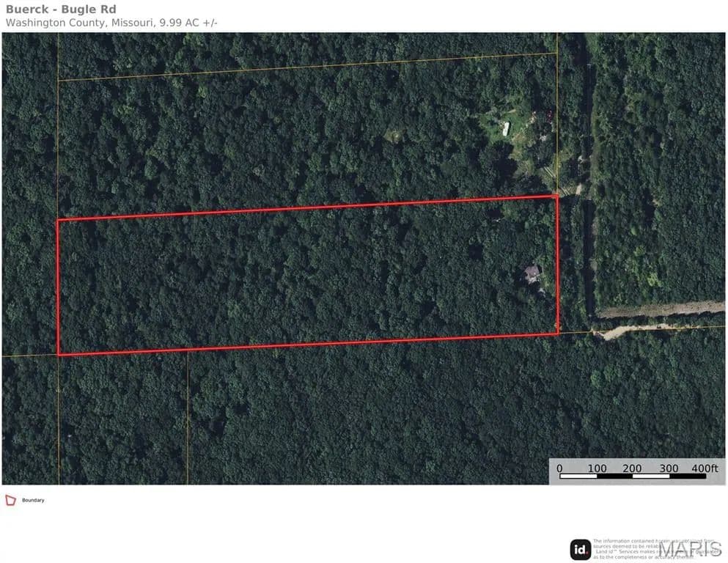Image resolution: width=728 pixels, height=563 pixels.
Task: Click the bottom-left corner of red boundary
Action: tap(59, 355)
